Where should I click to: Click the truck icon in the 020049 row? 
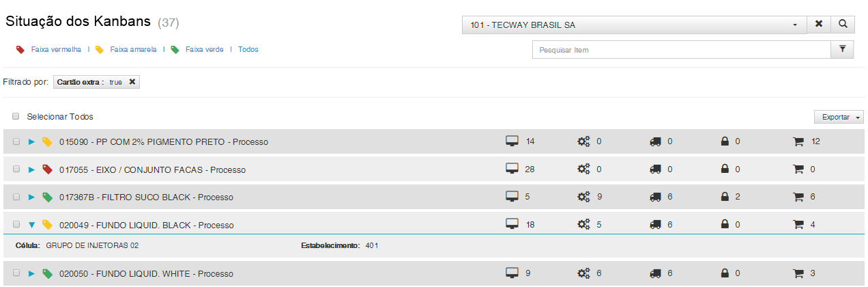[656, 224]
